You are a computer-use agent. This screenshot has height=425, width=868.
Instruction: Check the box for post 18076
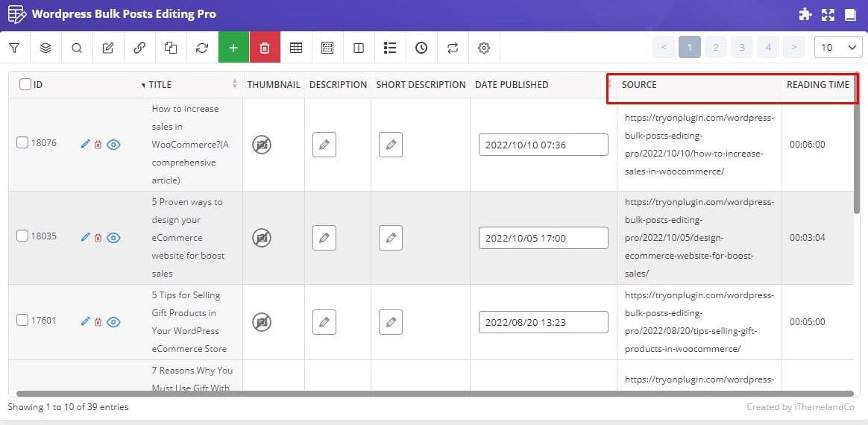click(x=22, y=142)
